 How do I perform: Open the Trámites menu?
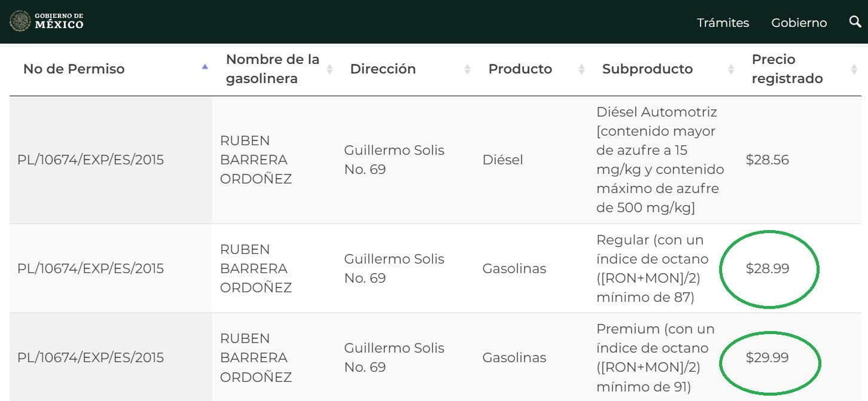pyautogui.click(x=723, y=23)
